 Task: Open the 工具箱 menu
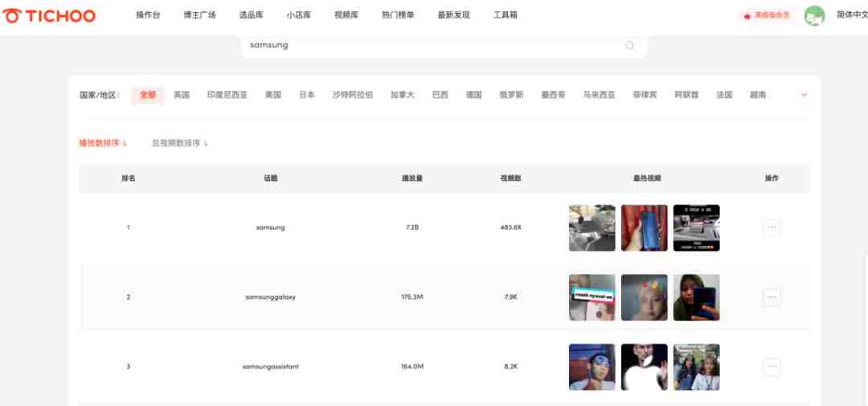[x=506, y=15]
